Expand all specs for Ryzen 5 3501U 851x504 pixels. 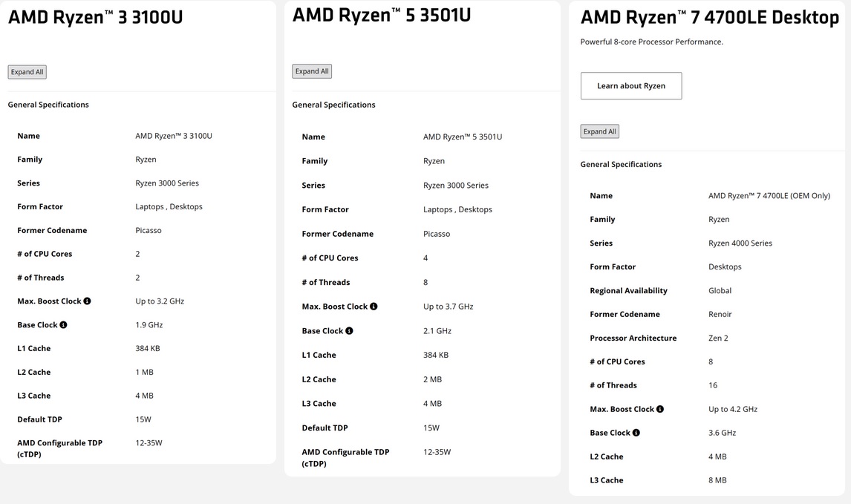(312, 71)
